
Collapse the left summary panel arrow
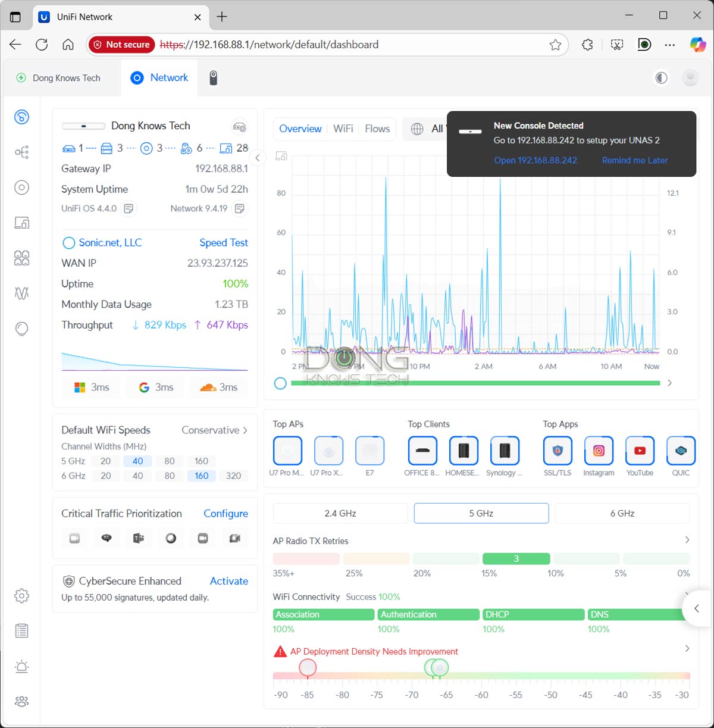(x=258, y=158)
